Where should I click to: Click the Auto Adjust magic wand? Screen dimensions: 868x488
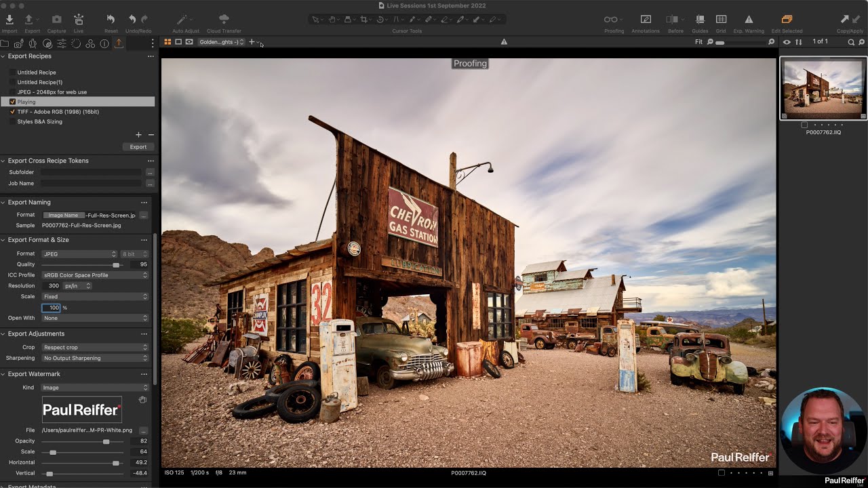181,20
